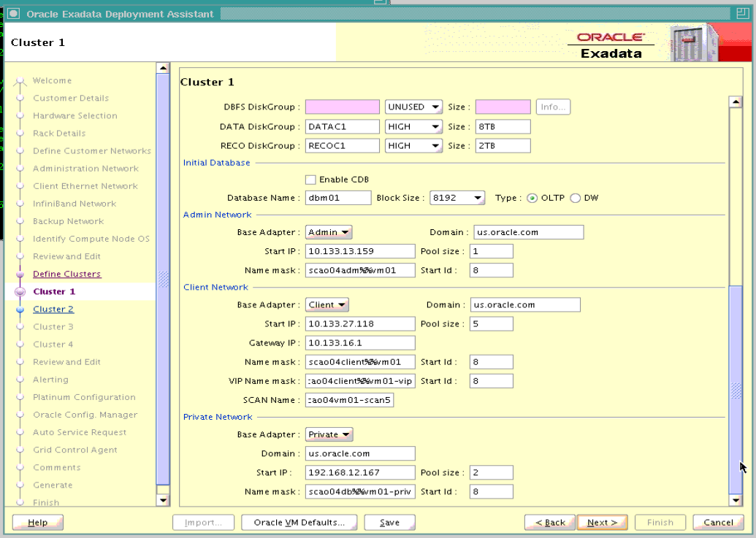This screenshot has height=538, width=756.
Task: Click the Next button
Action: (602, 523)
